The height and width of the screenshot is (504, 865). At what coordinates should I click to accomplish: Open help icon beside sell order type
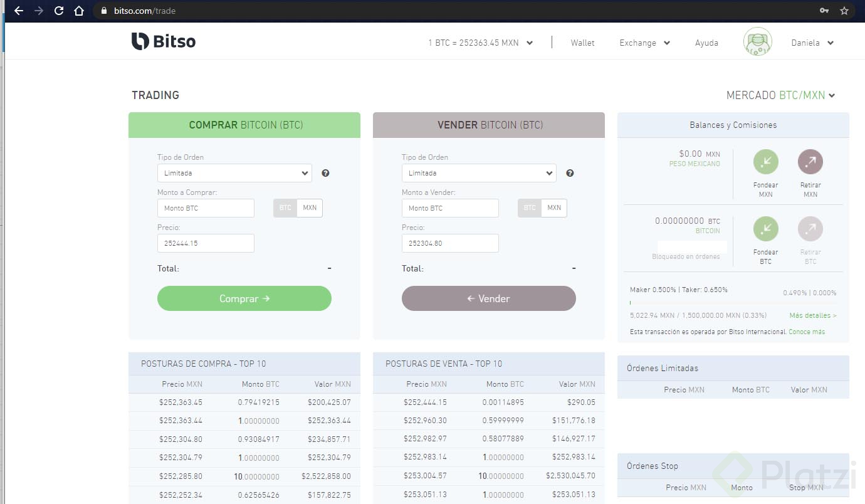click(x=570, y=173)
